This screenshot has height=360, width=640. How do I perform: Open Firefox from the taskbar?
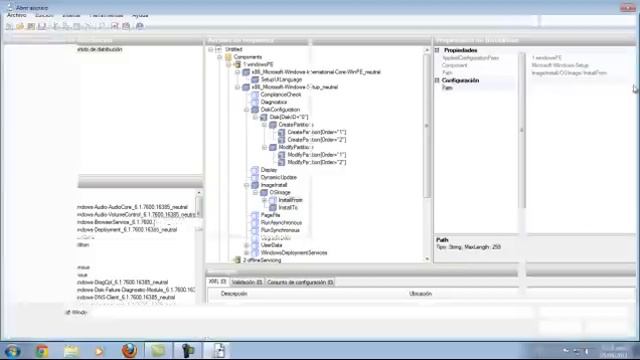129,351
